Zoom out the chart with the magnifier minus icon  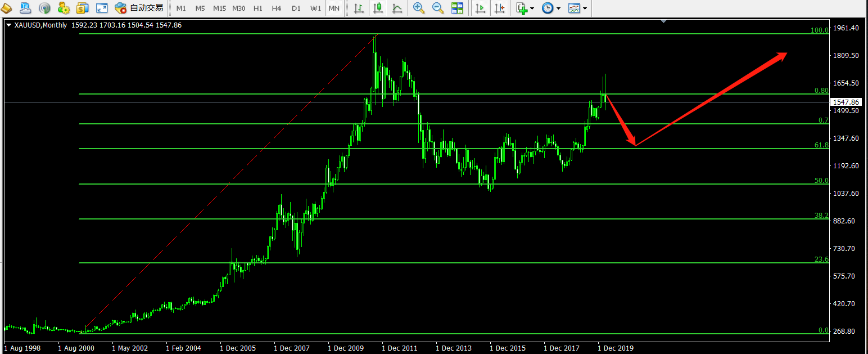click(x=438, y=8)
